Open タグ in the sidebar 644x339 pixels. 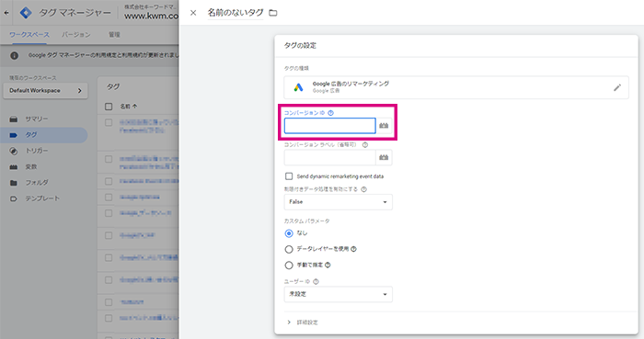(x=31, y=135)
